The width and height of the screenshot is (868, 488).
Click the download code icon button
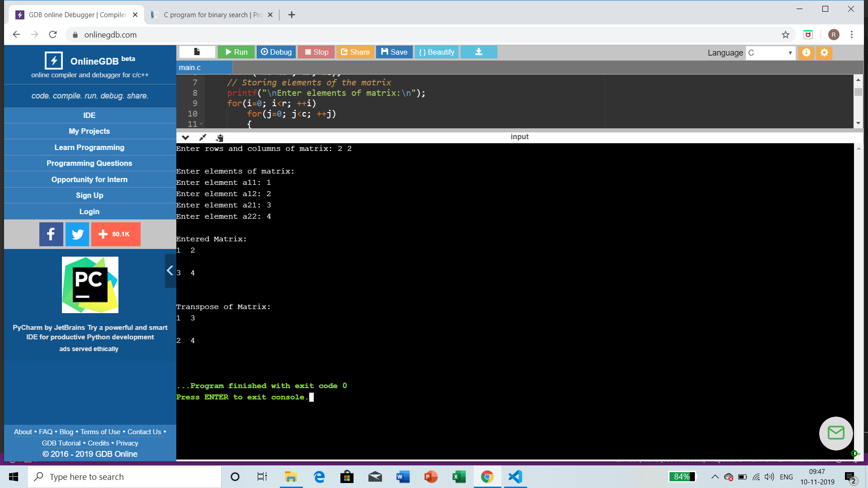click(478, 52)
